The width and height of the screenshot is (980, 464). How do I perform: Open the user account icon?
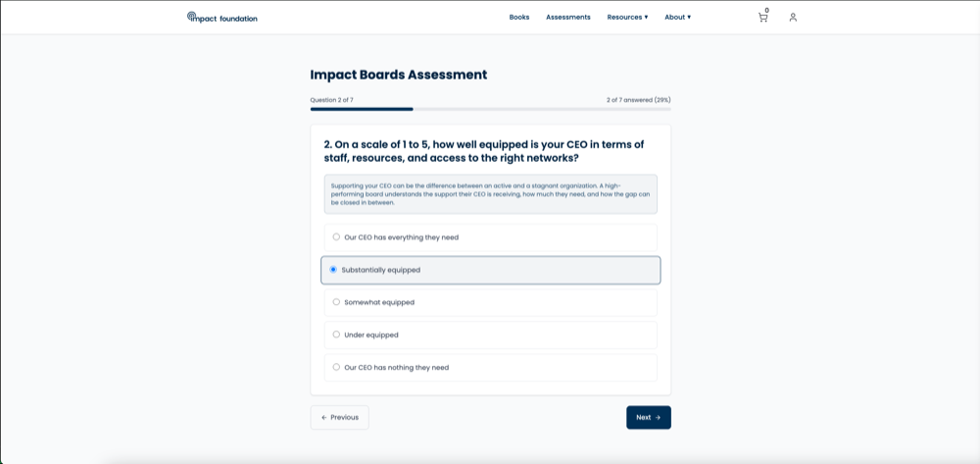[793, 18]
